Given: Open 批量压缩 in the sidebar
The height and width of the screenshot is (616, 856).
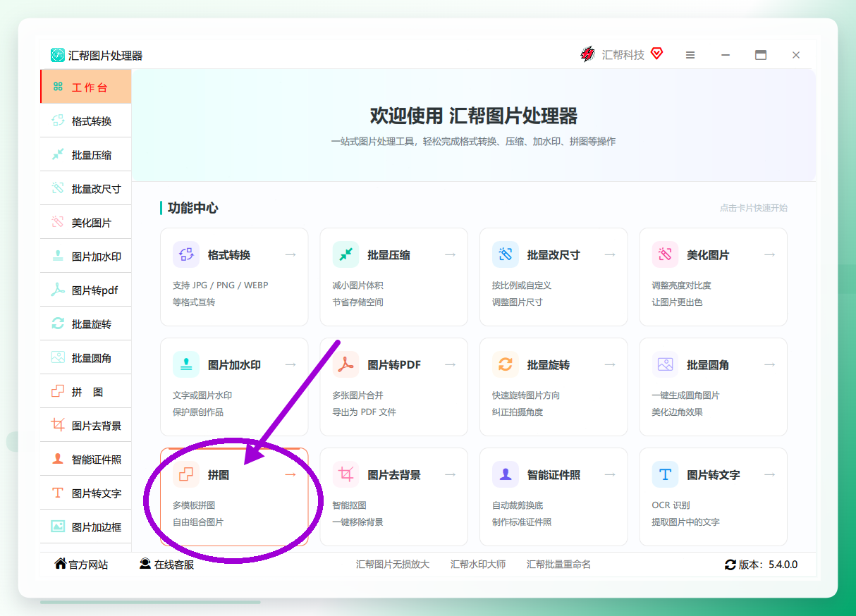Looking at the screenshot, I should point(86,154).
